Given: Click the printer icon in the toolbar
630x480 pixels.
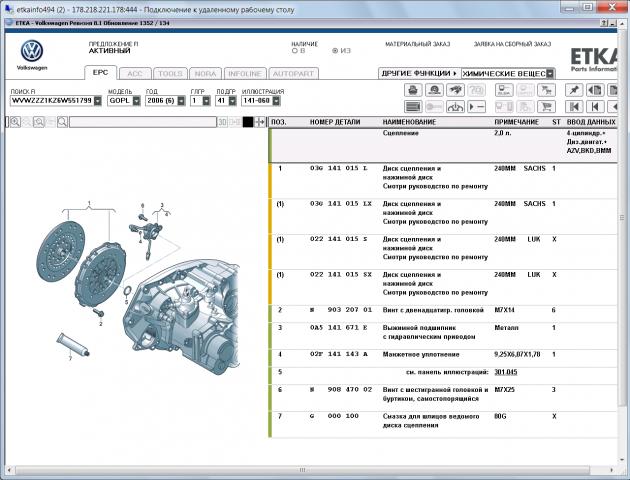Looking at the screenshot, I should click(x=413, y=90).
